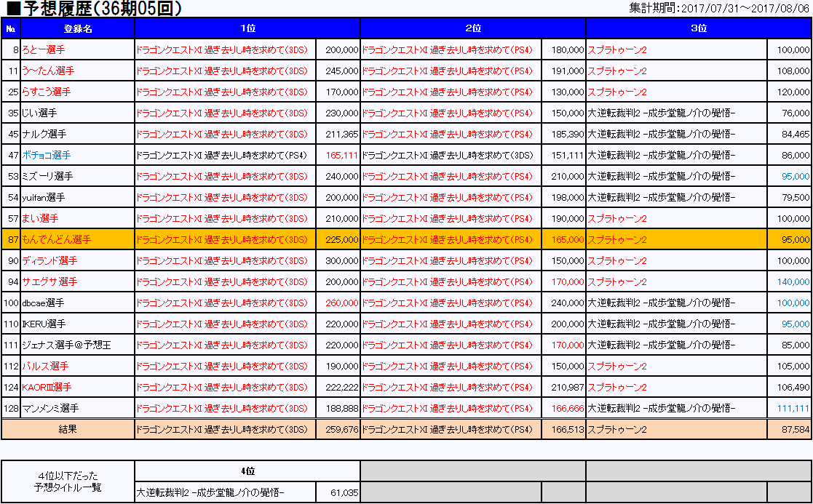The width and height of the screenshot is (813, 504).
Task: Click the 集計期間 date range text
Action: click(719, 8)
